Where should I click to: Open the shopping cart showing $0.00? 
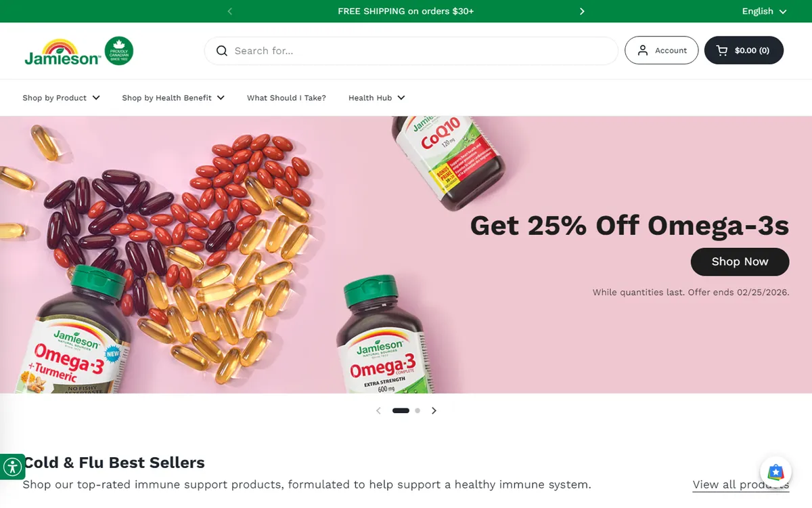744,51
